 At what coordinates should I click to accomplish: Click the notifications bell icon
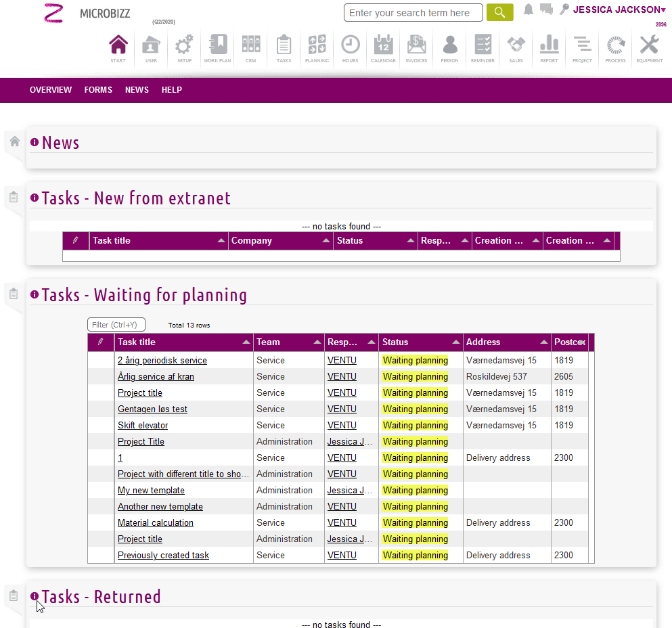coord(529,9)
